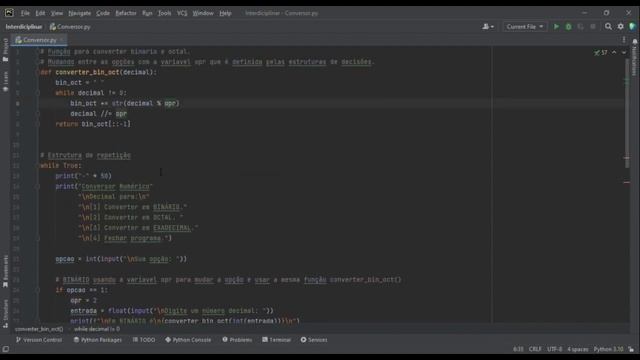Click the PyCharm logo icon in title bar
This screenshot has height=360, width=640.
tap(9, 13)
